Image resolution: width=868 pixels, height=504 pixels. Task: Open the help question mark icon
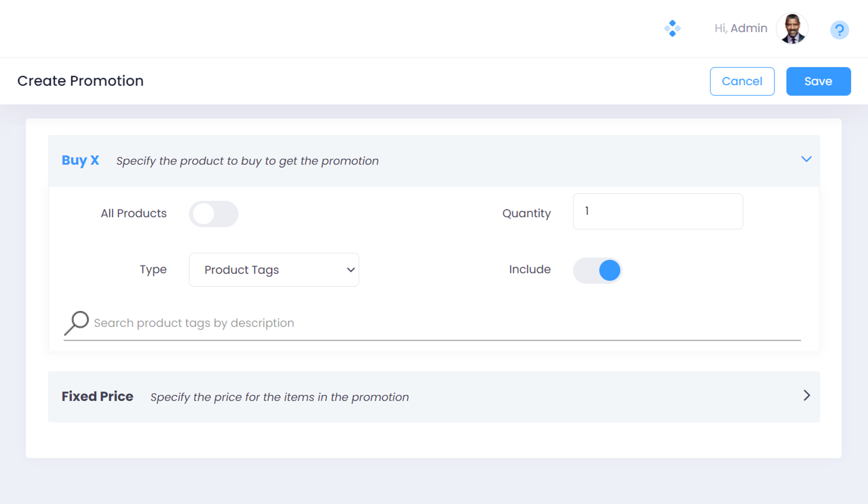839,30
